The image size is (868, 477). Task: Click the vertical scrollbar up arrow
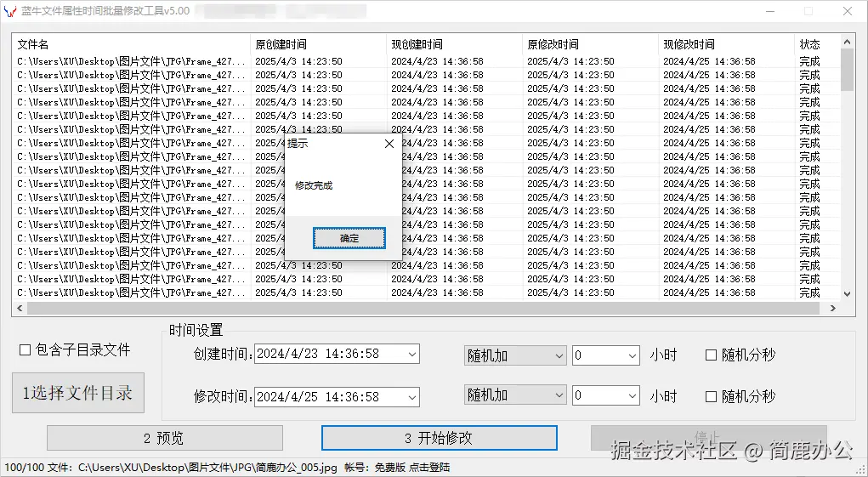[x=847, y=42]
